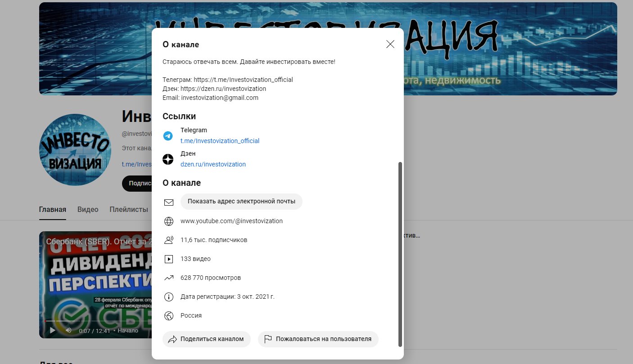This screenshot has width=633, height=364.
Task: Click the globe icon next to channel URL
Action: click(169, 221)
